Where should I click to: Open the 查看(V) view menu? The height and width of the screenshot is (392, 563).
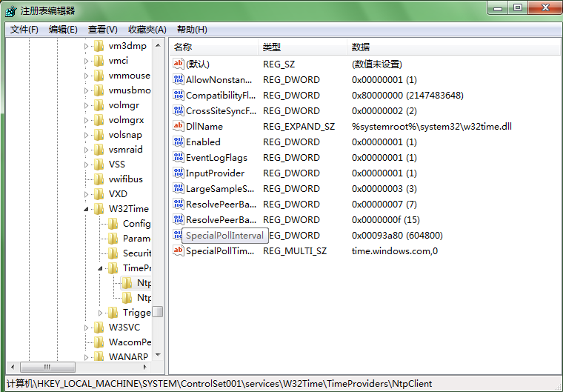(102, 30)
